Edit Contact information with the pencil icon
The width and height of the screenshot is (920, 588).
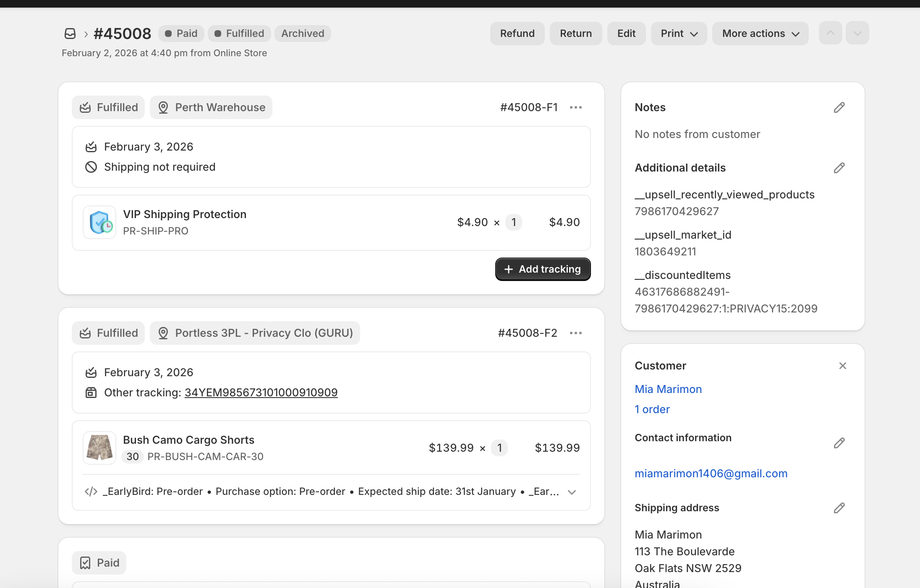click(839, 443)
